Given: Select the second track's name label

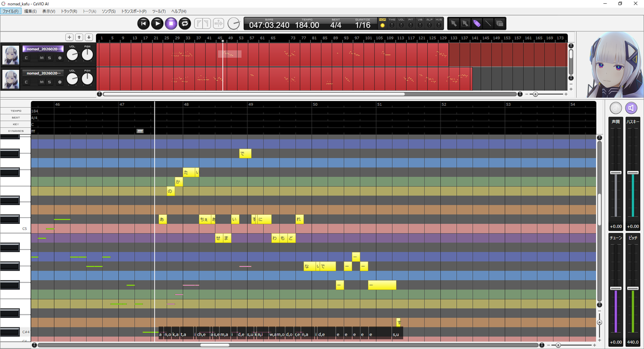Looking at the screenshot, I should coord(43,73).
